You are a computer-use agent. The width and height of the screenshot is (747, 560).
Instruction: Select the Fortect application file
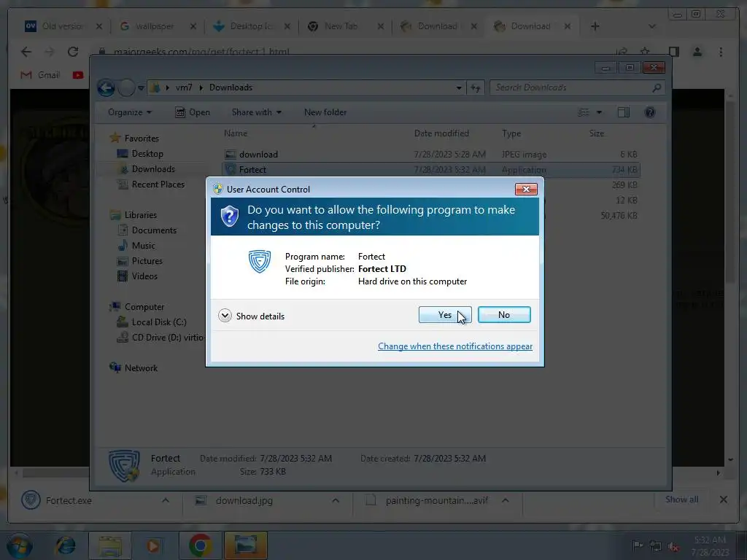click(x=430, y=169)
